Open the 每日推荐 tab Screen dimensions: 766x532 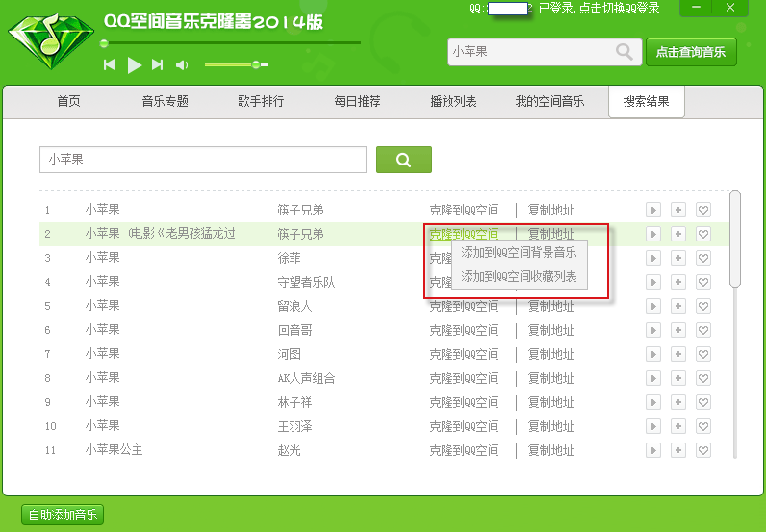coord(357,102)
